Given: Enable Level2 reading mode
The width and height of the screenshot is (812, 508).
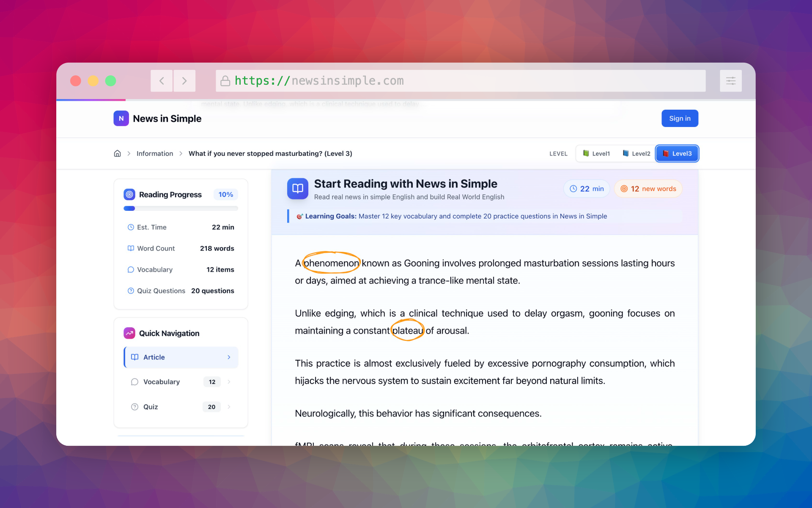Looking at the screenshot, I should coord(636,153).
